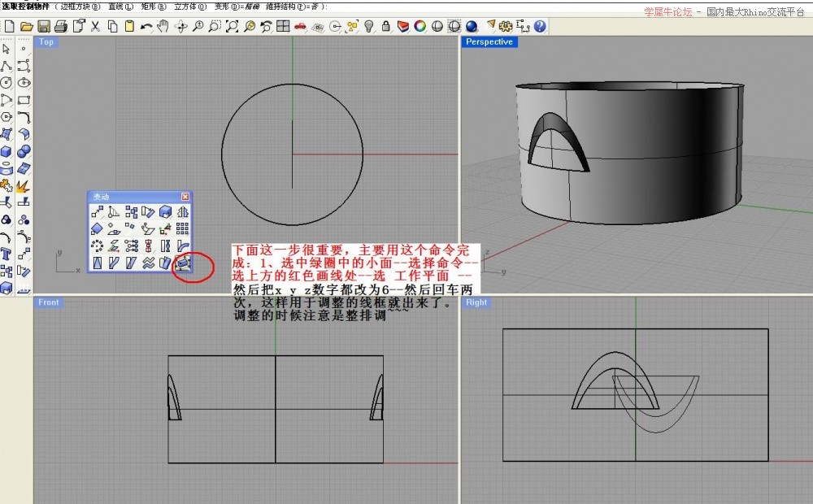The image size is (813, 504).
Task: Choose the 边框方块(B) command option
Action: (80, 7)
